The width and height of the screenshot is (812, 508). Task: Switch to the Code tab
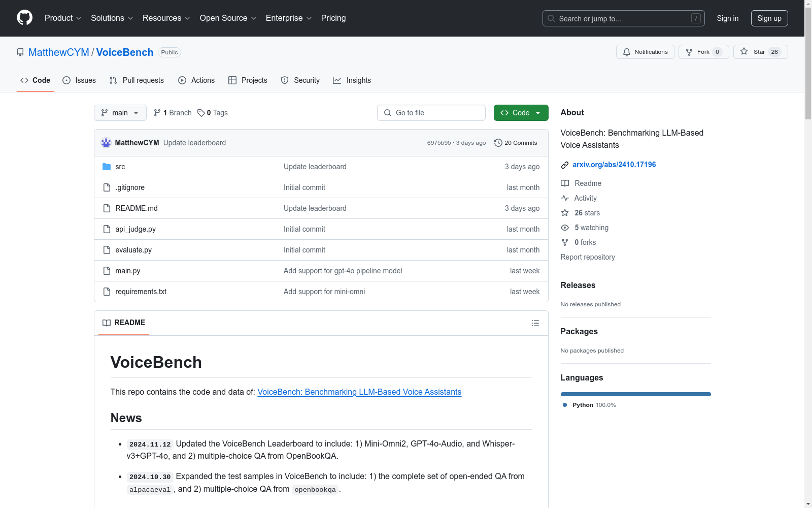click(35, 80)
